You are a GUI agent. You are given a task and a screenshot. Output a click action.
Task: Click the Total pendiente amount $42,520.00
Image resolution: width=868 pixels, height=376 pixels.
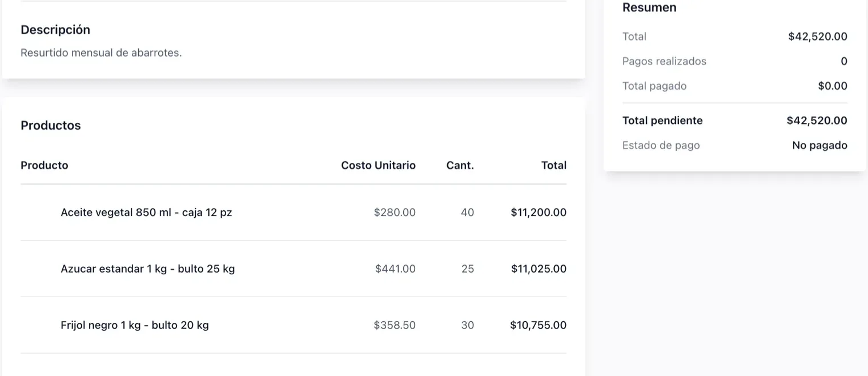[817, 121]
